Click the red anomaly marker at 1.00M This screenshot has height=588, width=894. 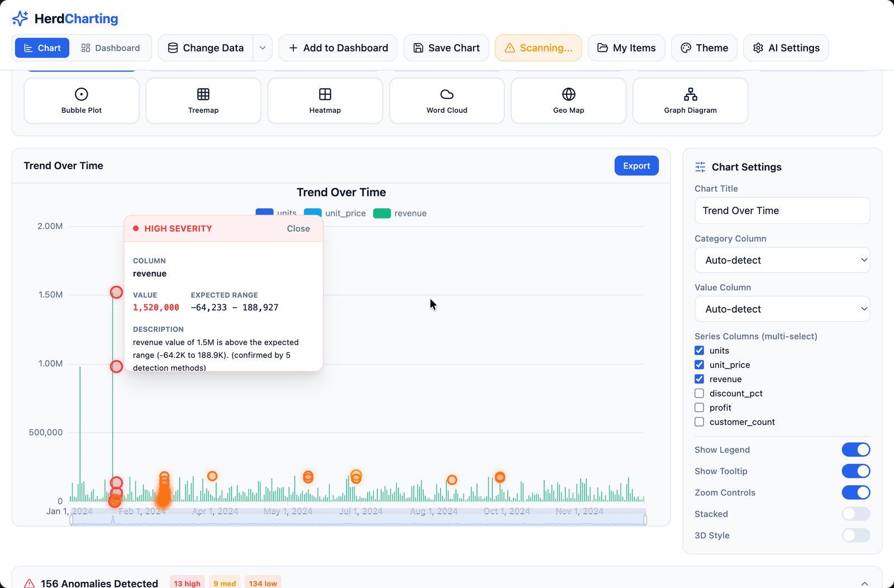[116, 366]
